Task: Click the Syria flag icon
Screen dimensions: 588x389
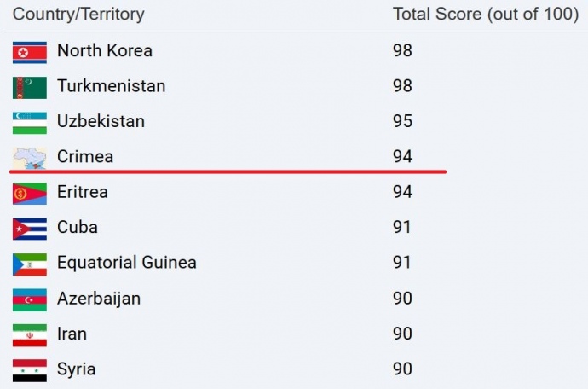Action: coord(29,370)
